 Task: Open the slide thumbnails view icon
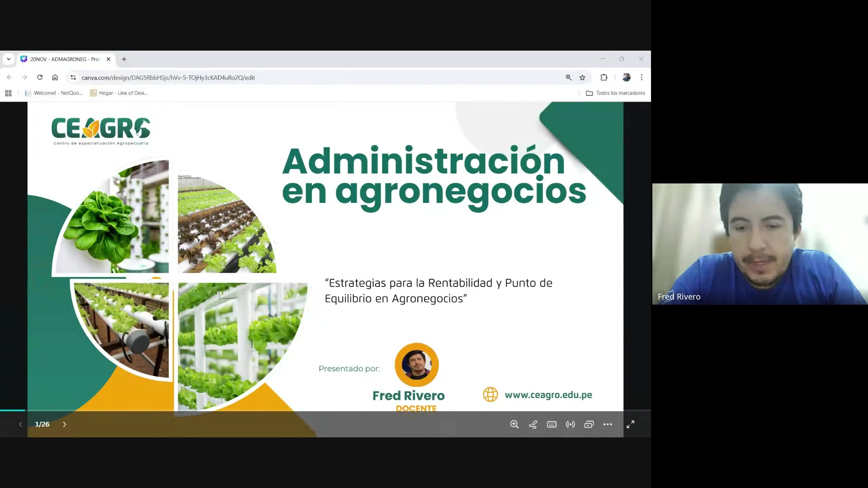(589, 424)
